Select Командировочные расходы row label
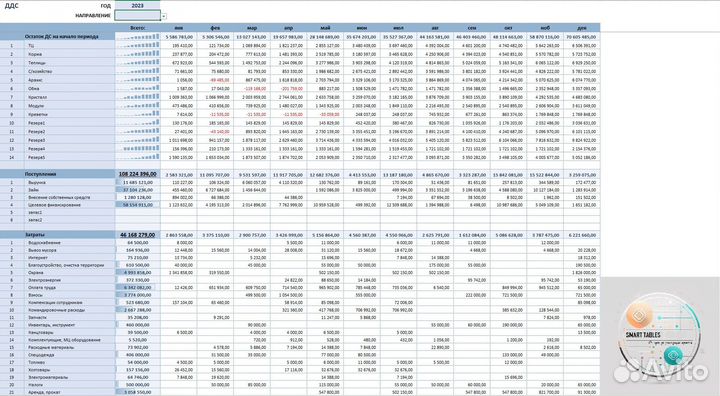The width and height of the screenshot is (720, 396). click(56, 310)
